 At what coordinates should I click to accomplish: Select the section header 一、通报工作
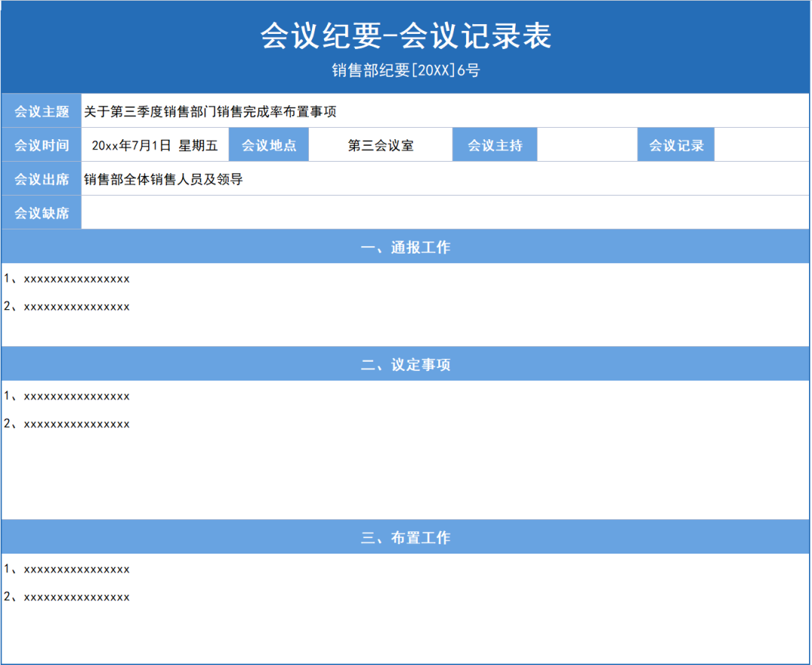405,247
